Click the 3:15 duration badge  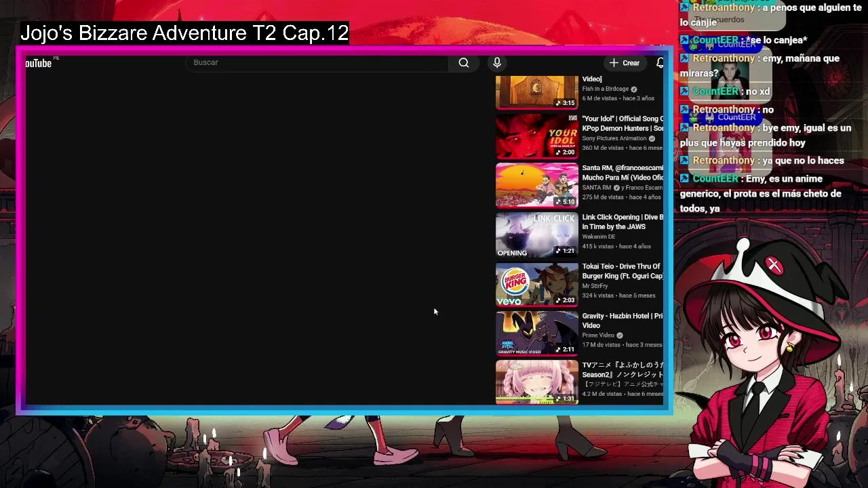(x=565, y=103)
